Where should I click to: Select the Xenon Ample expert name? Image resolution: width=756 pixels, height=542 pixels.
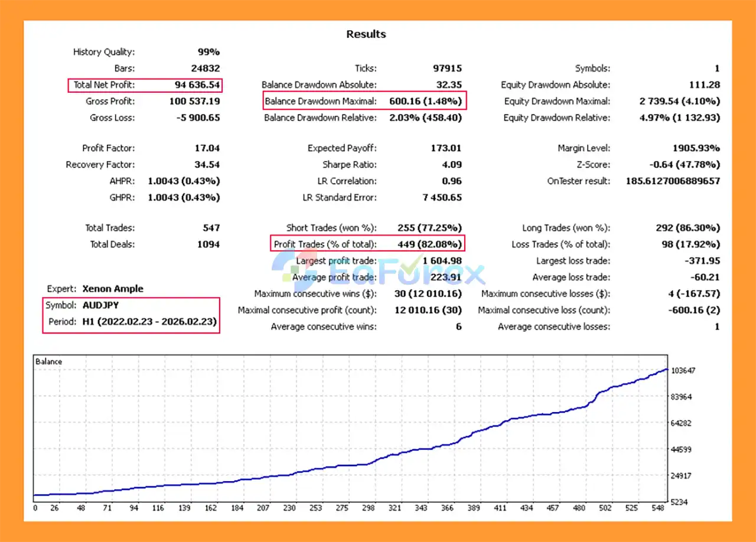point(113,289)
